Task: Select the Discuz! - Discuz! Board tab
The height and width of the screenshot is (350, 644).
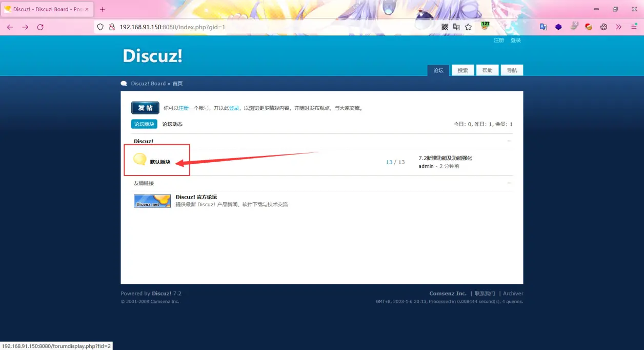Action: (x=47, y=9)
